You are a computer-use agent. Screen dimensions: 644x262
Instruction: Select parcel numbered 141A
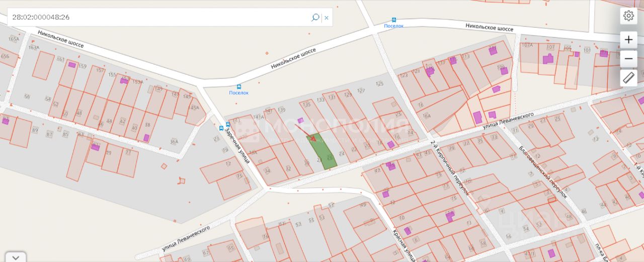pyautogui.click(x=259, y=117)
